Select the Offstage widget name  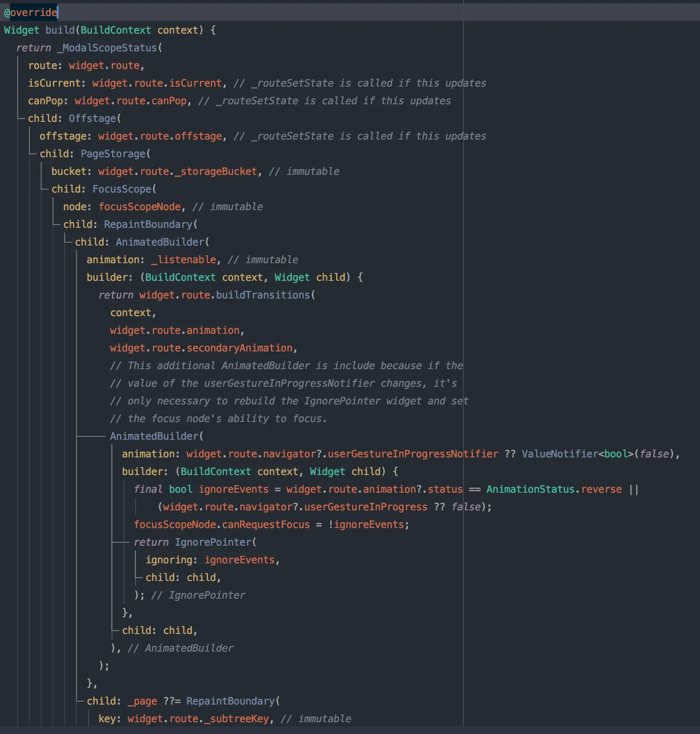(x=92, y=119)
